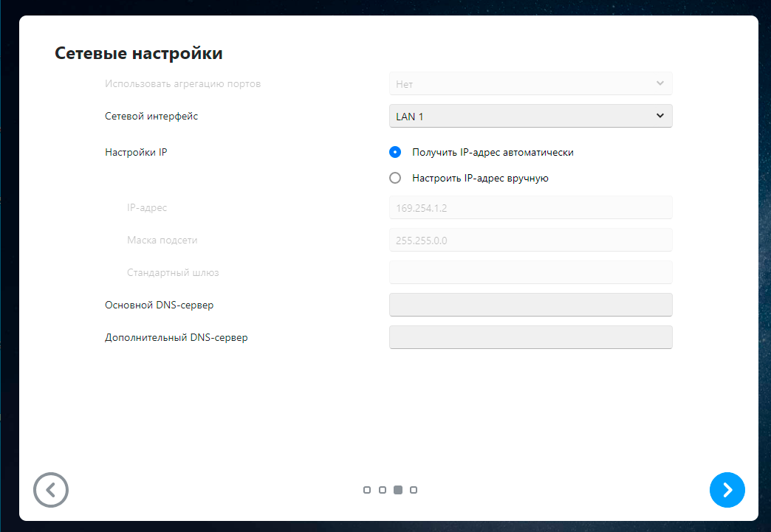Select the third active step dot
The width and height of the screenshot is (771, 532).
coord(398,490)
